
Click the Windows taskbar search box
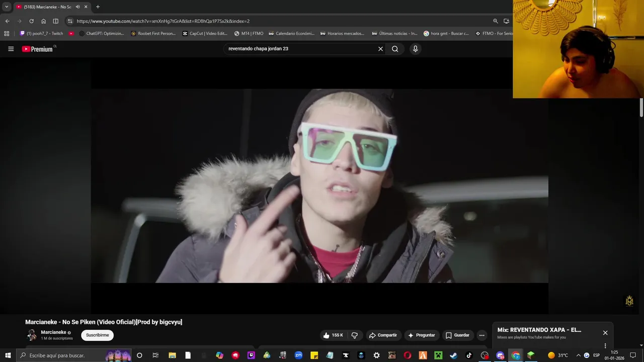pos(74,355)
